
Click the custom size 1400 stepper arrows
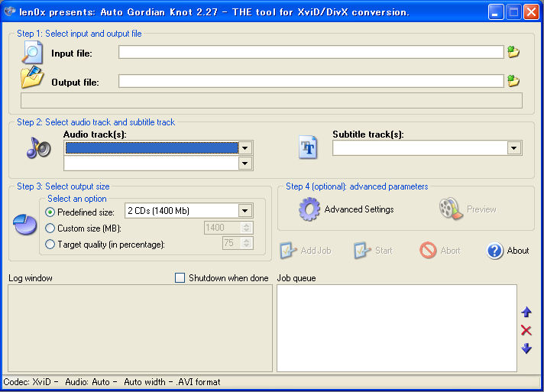pyautogui.click(x=246, y=228)
